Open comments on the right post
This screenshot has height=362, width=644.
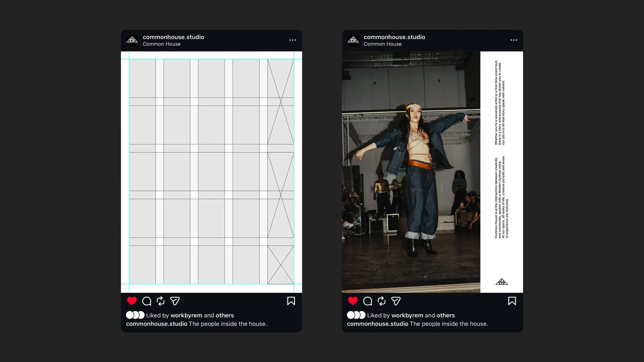click(368, 301)
